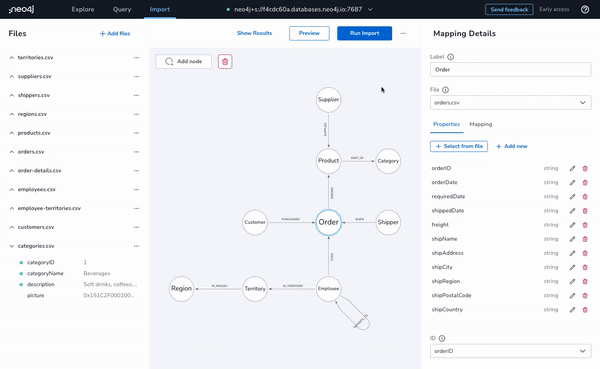Open options menu for categories.csv
This screenshot has height=369, width=600.
136,246
